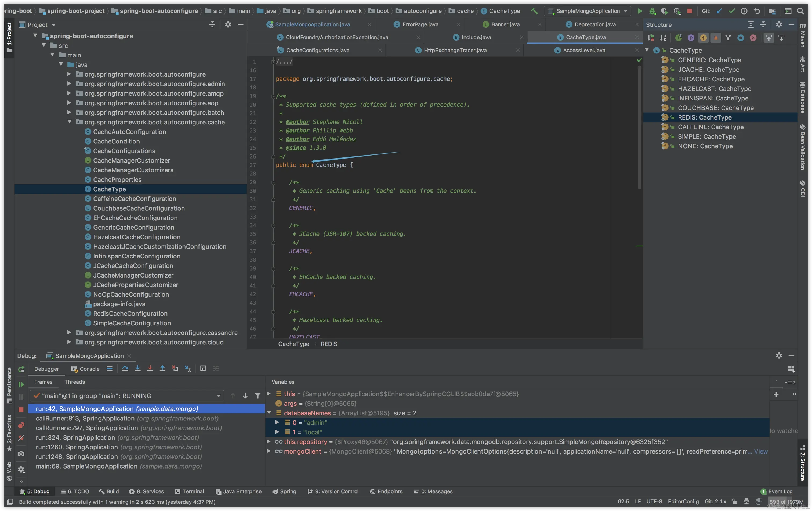Open the CacheConfigurations.java editor tab
The image size is (812, 511).
tap(317, 50)
